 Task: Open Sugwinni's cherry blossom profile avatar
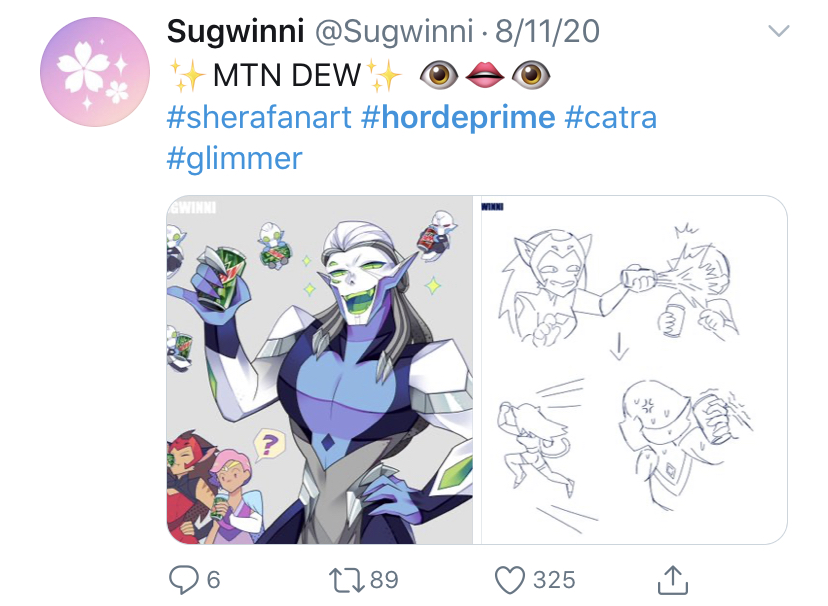tap(95, 72)
